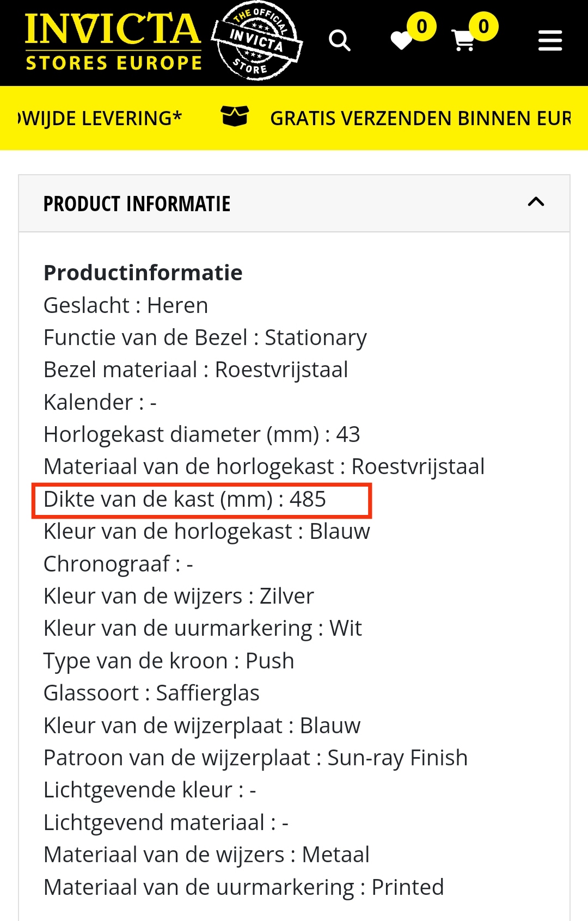Screen dimensions: 588x921
Task: Open the shopping cart icon
Action: click(x=463, y=41)
